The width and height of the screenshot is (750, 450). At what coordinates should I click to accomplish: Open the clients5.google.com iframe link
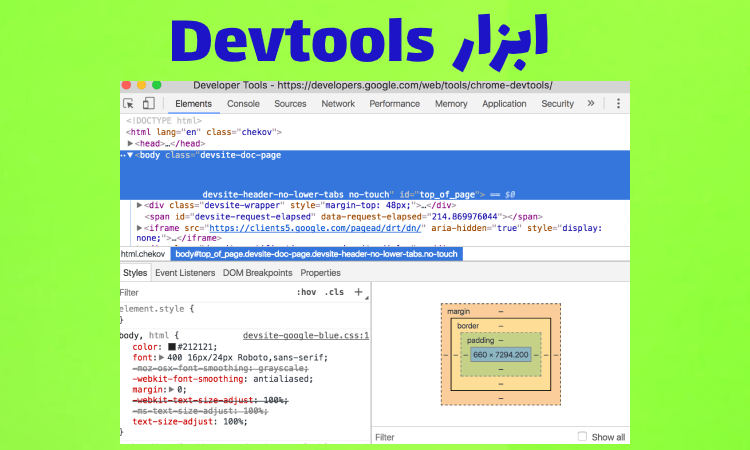(x=315, y=228)
